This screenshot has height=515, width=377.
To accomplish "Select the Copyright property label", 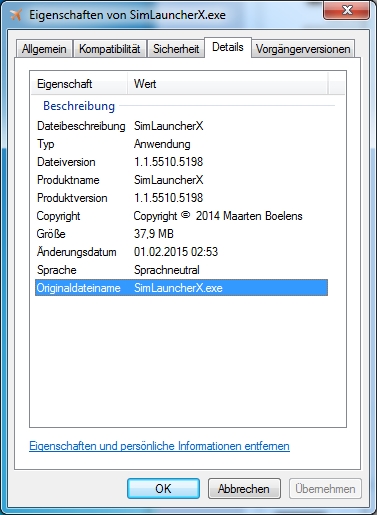I will (58, 216).
